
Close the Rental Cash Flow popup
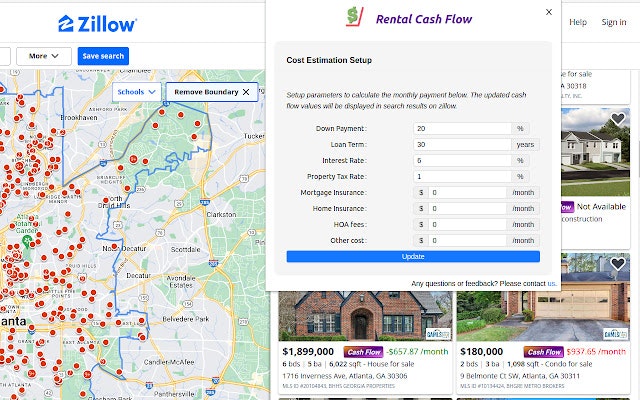549,12
